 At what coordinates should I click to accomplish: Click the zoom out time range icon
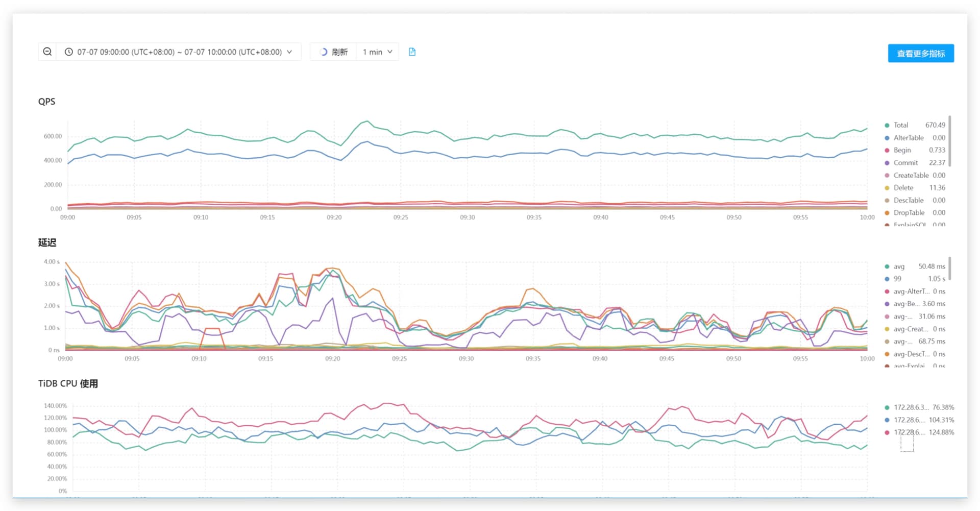[x=47, y=52]
